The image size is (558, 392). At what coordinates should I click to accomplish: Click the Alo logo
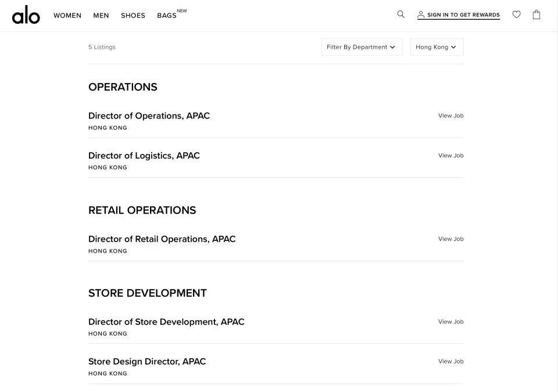point(26,15)
